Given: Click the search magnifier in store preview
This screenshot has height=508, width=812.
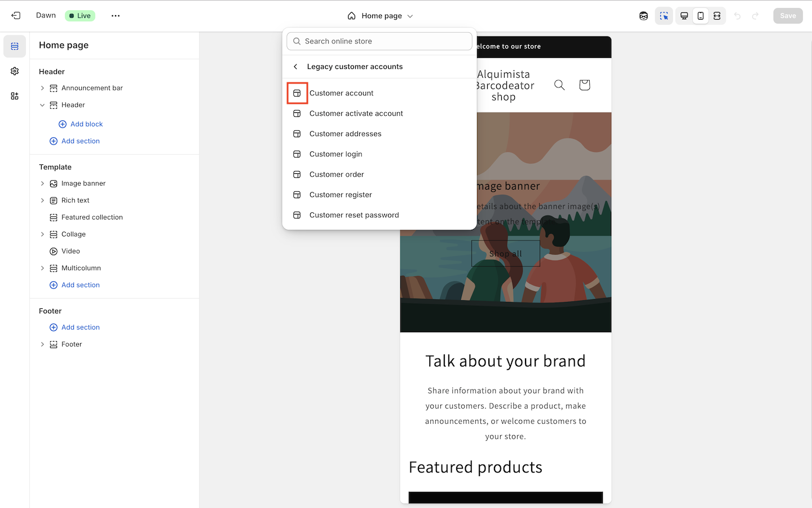Looking at the screenshot, I should (x=559, y=85).
